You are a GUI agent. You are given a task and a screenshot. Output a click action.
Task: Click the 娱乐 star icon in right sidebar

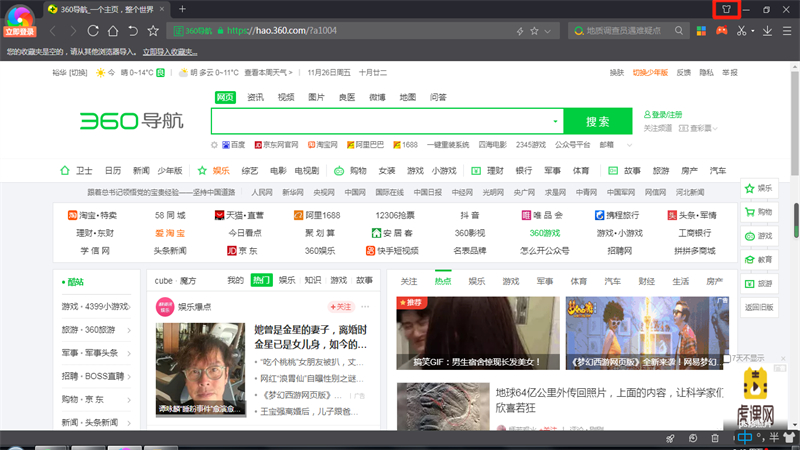(x=749, y=188)
